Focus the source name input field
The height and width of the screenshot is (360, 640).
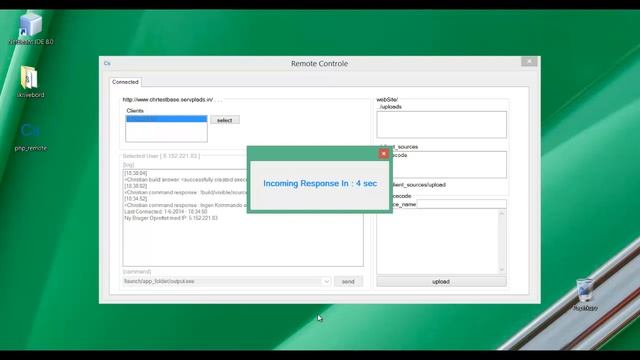[x=462, y=204]
